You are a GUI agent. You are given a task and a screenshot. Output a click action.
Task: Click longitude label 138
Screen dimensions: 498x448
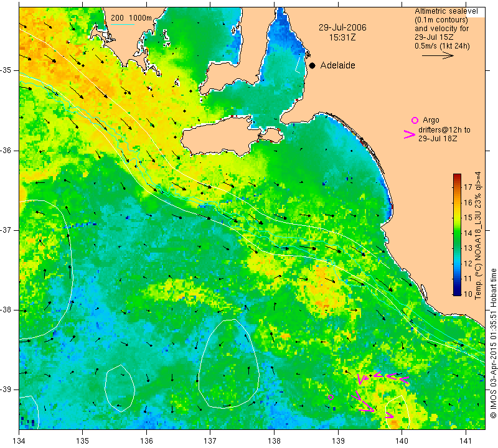pos(274,441)
